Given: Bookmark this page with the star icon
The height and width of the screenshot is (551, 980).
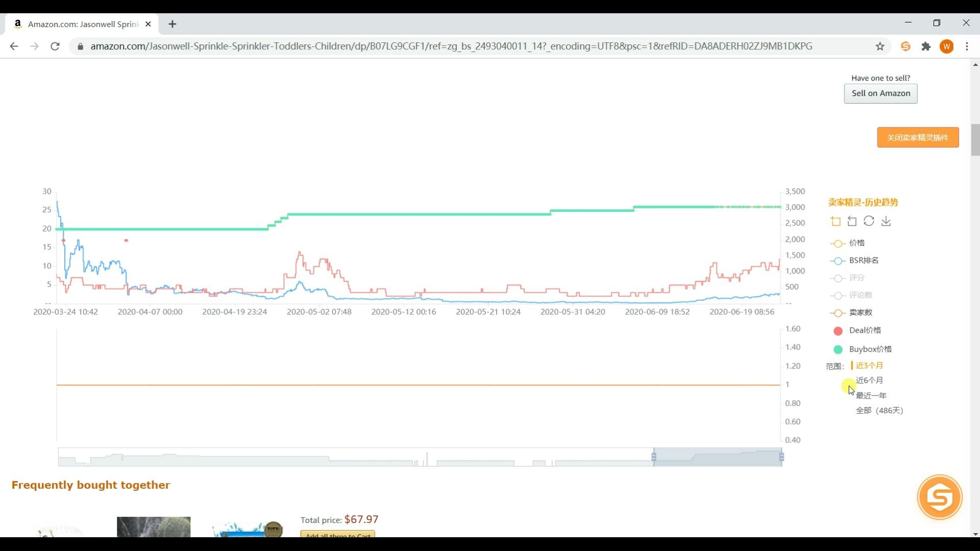Looking at the screenshot, I should [x=880, y=46].
